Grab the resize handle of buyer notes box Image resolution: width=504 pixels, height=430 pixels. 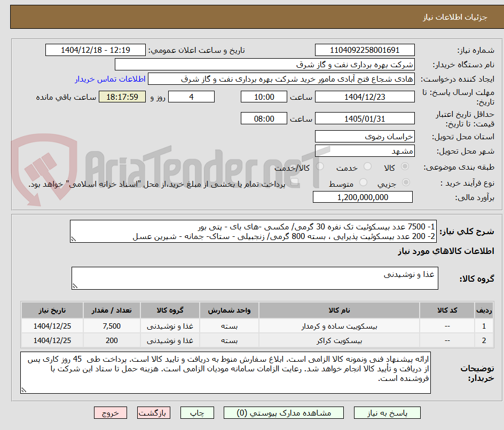pyautogui.click(x=23, y=390)
